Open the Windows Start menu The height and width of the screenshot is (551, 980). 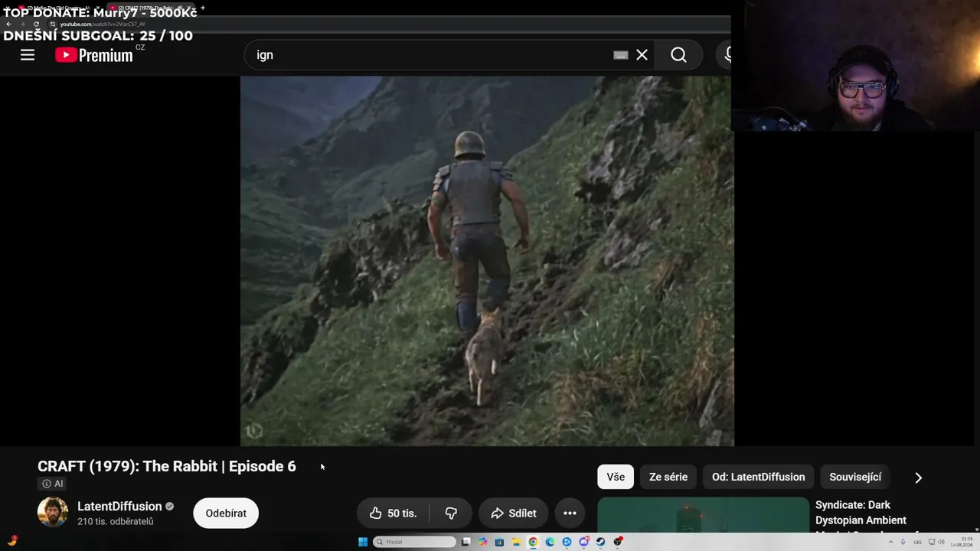363,542
